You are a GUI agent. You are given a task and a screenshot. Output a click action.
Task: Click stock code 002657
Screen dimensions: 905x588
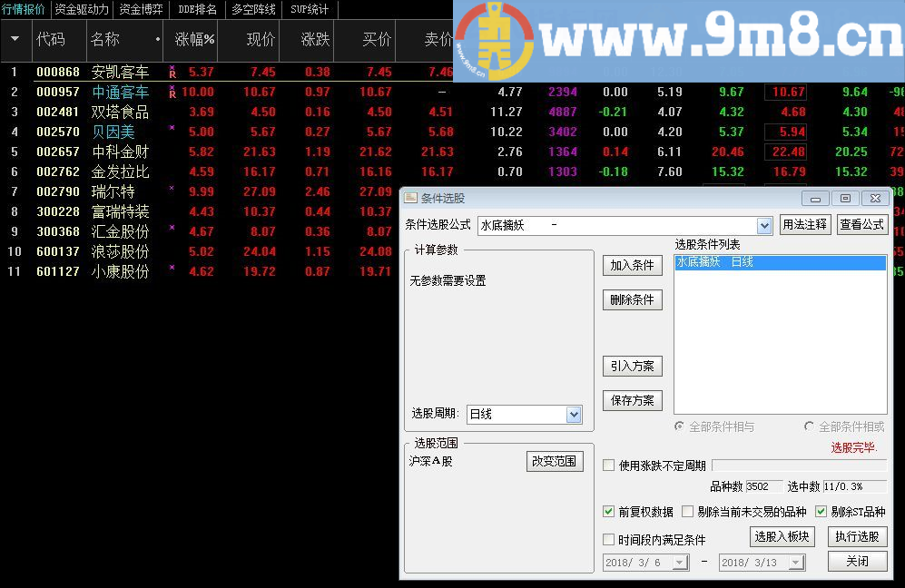(x=58, y=152)
